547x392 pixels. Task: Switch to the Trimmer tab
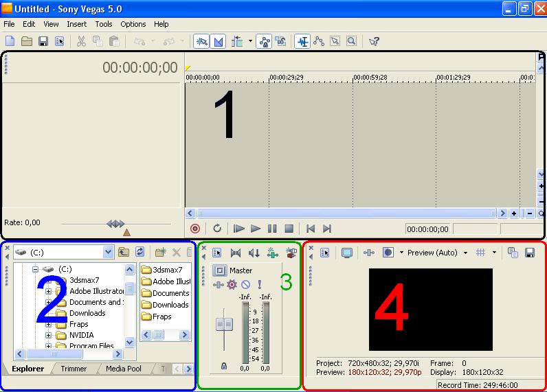click(x=74, y=369)
